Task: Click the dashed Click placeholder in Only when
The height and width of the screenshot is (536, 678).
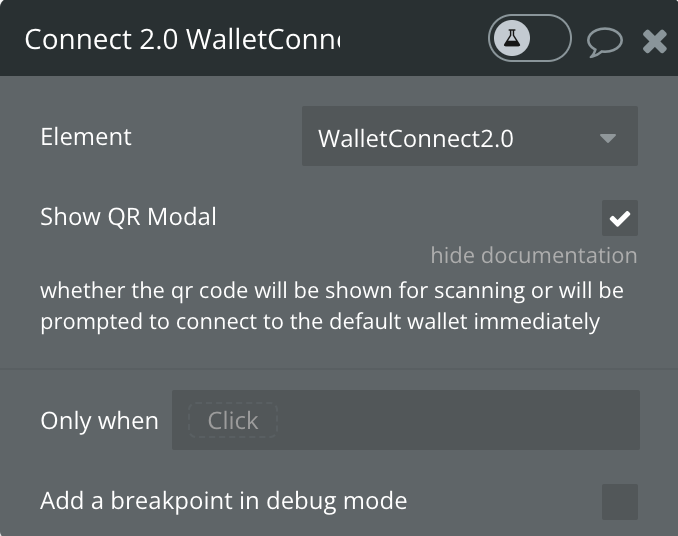Action: pyautogui.click(x=233, y=420)
